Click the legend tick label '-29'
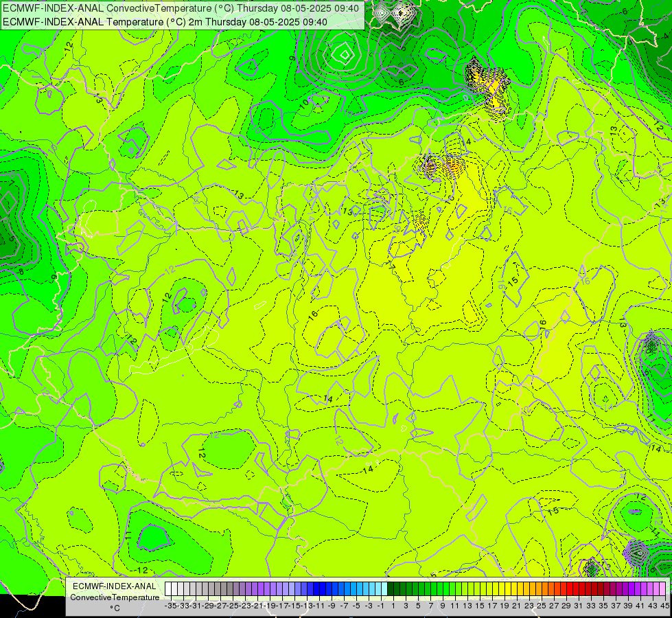Image resolution: width=672 pixels, height=618 pixels. pos(208,606)
